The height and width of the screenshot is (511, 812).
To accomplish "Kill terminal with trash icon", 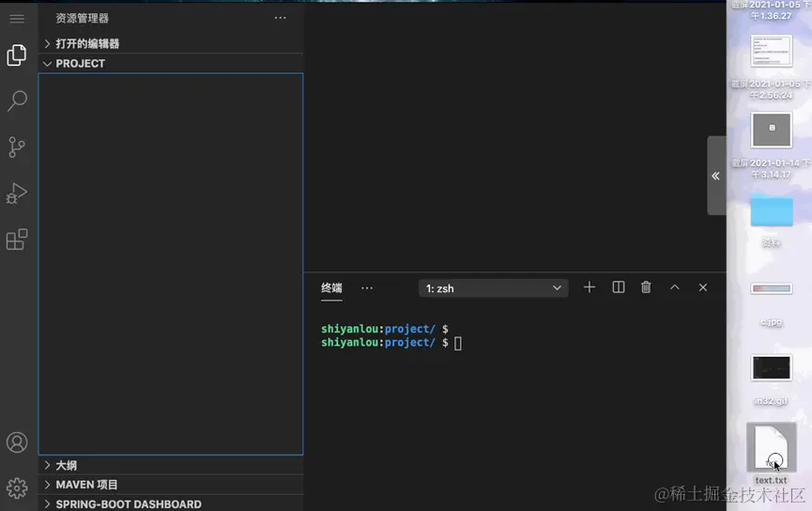I will 646,287.
